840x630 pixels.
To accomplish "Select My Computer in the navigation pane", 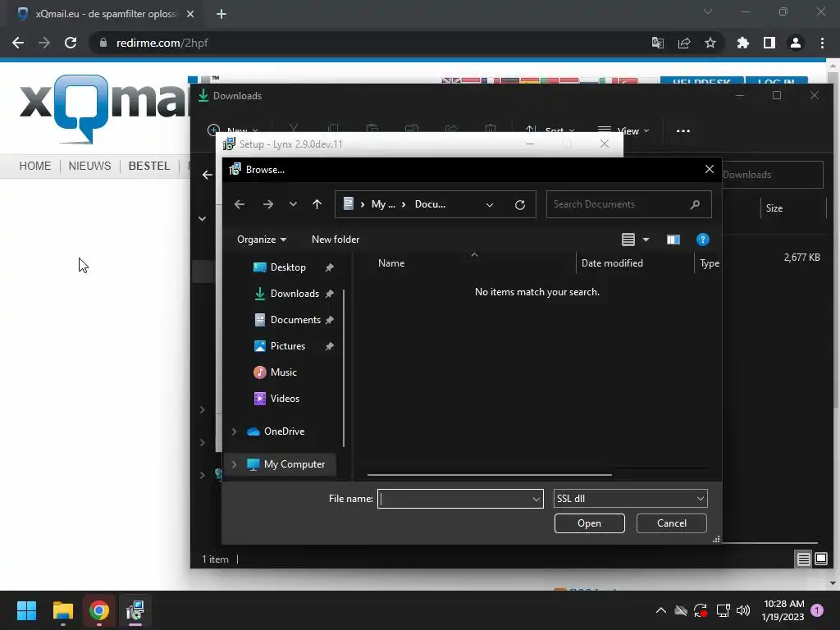I will pyautogui.click(x=294, y=464).
